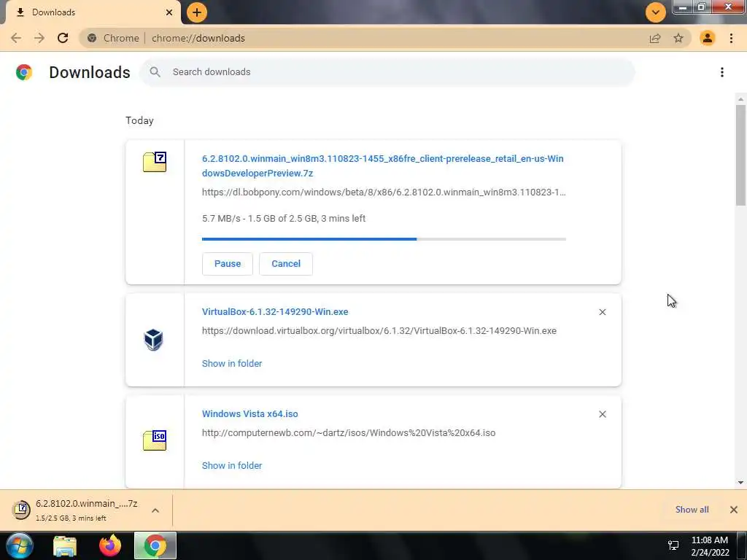The image size is (747, 560).
Task: Open Windows Vista x64.iso link
Action: 250,414
